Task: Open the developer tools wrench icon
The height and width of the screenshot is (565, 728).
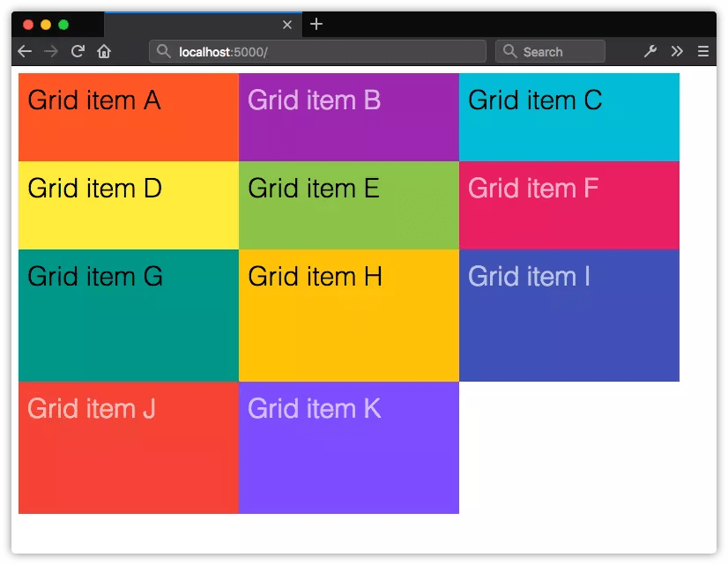Action: pos(650,51)
